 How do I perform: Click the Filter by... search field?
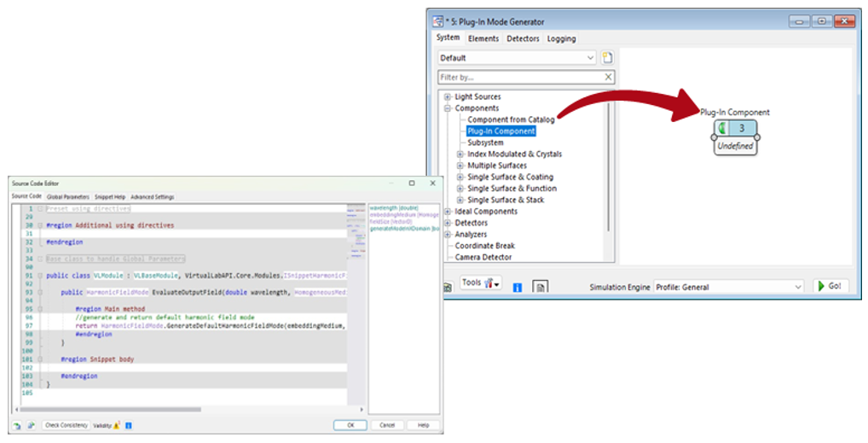[518, 78]
